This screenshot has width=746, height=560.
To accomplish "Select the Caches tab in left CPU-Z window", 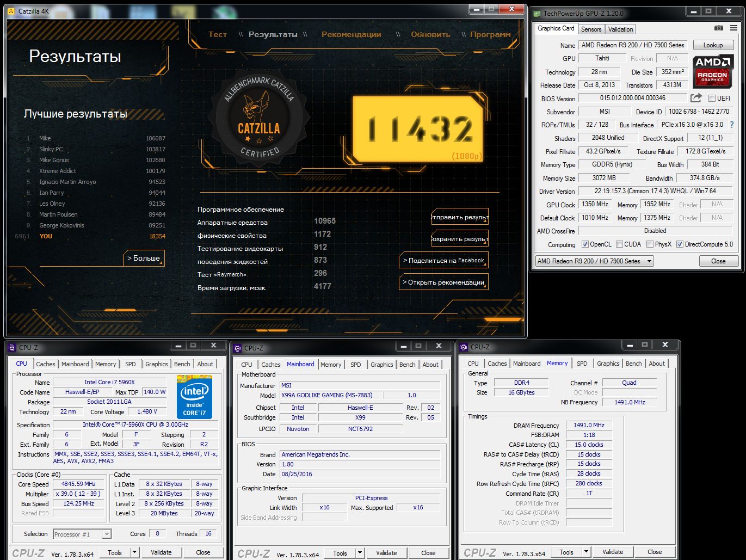I will click(x=46, y=364).
